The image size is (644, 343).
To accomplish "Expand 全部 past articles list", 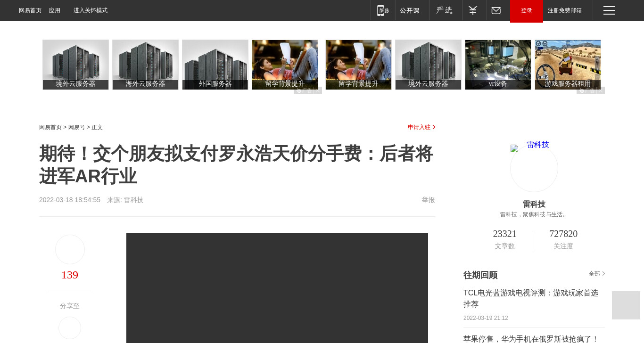I will tap(597, 274).
